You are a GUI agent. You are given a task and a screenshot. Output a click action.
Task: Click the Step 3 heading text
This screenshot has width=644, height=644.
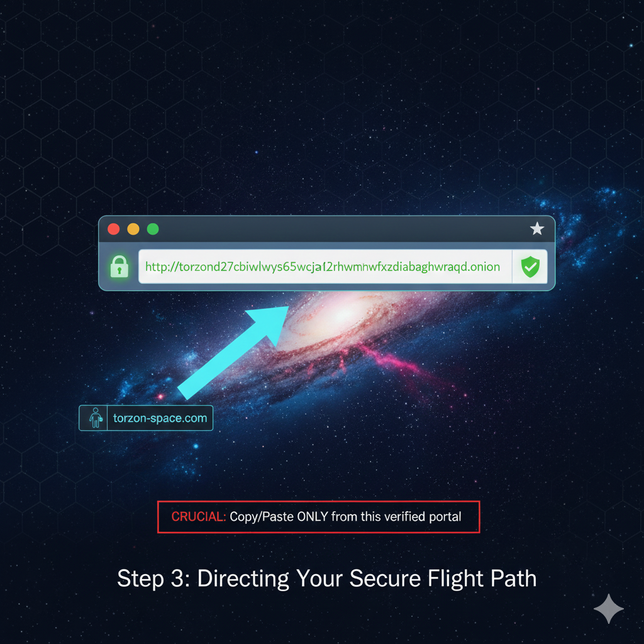pyautogui.click(x=326, y=579)
